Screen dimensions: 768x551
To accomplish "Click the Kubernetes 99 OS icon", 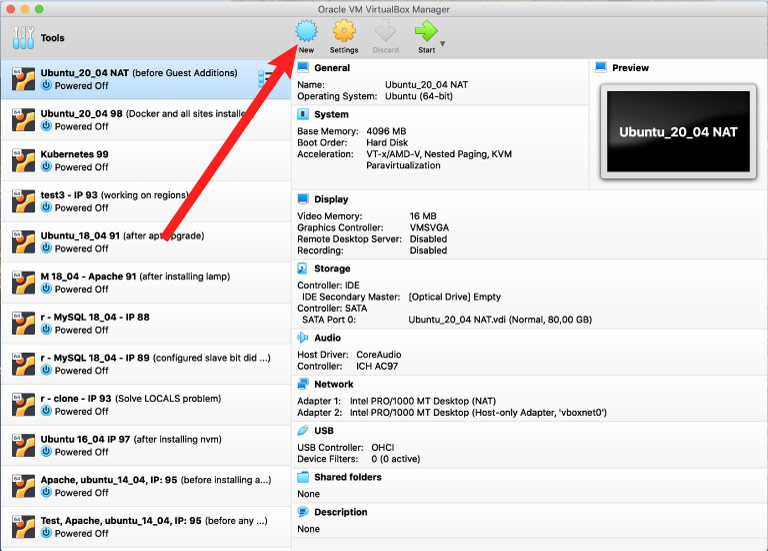I will 23,161.
